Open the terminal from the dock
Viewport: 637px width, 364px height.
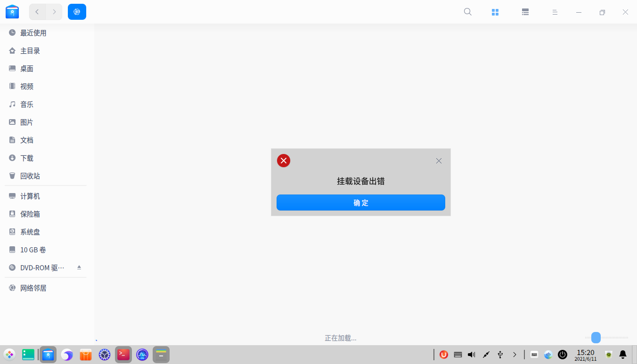(x=123, y=355)
